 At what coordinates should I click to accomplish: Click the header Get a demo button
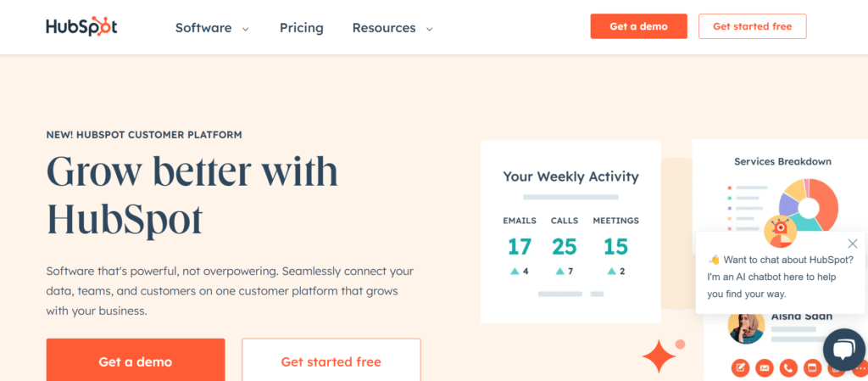coord(639,26)
